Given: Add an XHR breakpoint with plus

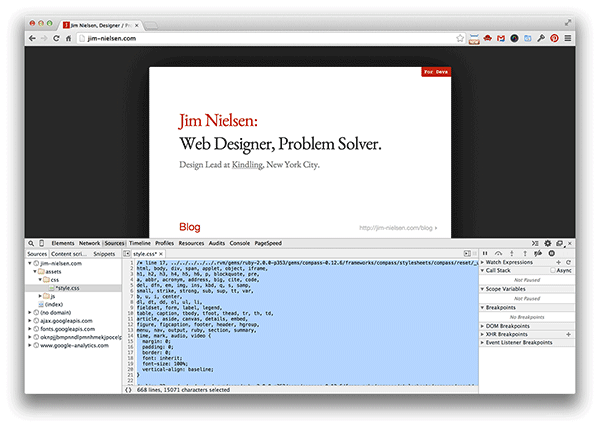Looking at the screenshot, I should (568, 334).
